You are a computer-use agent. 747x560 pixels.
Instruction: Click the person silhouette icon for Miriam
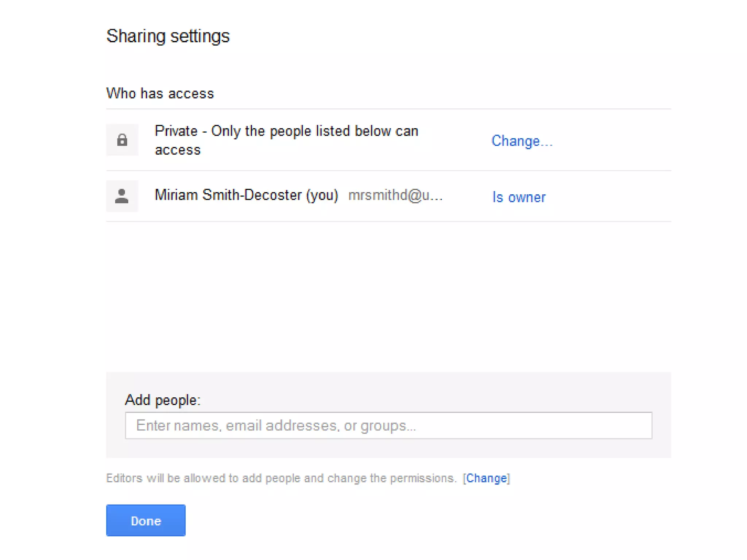[x=122, y=196]
